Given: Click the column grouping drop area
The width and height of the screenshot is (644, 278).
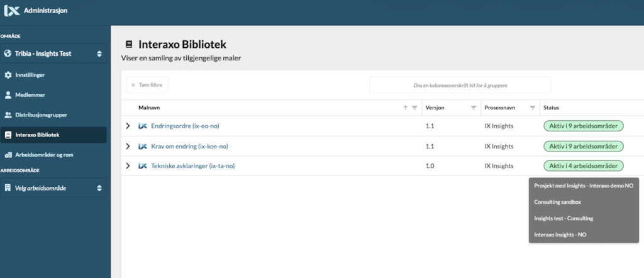Looking at the screenshot, I should [x=460, y=85].
